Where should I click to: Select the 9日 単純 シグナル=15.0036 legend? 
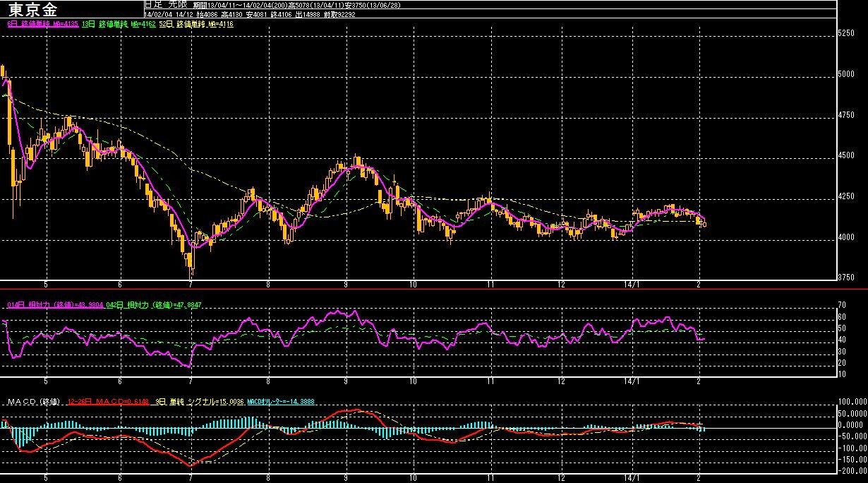click(198, 402)
